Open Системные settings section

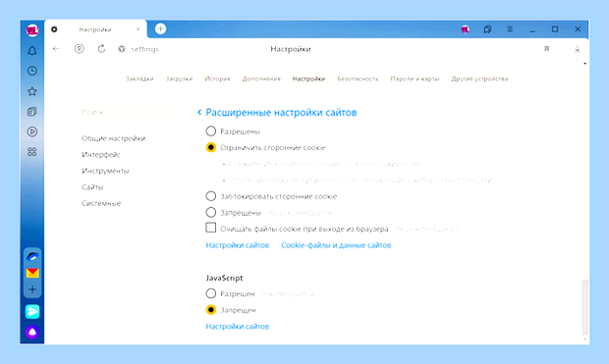101,203
